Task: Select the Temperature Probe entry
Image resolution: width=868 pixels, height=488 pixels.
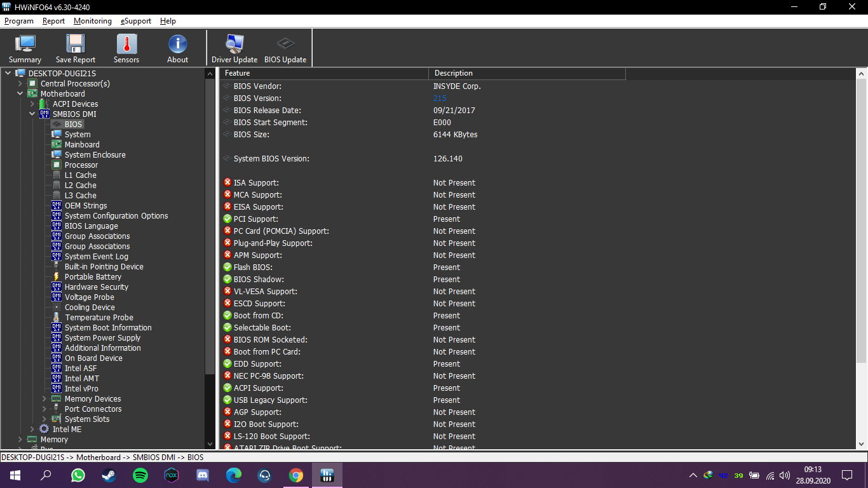Action: pos(99,317)
